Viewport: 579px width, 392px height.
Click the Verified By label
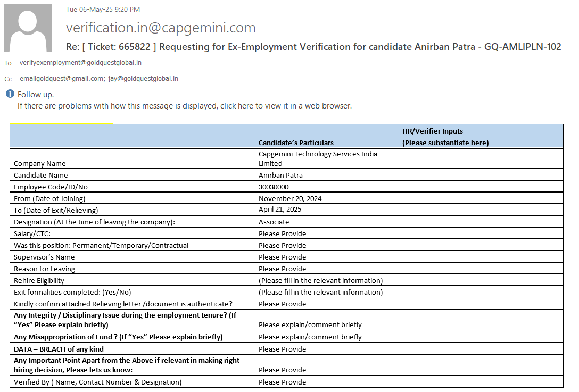pos(97,382)
